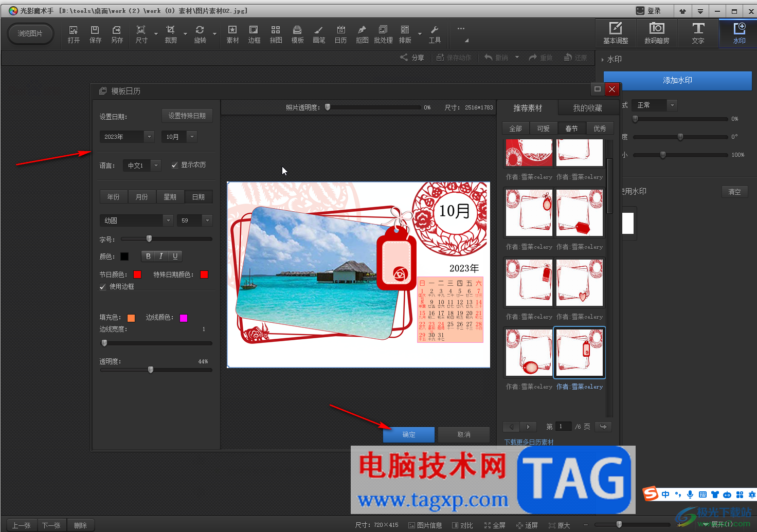The height and width of the screenshot is (532, 757).
Task: Open the 边框 frame tool
Action: click(x=254, y=34)
